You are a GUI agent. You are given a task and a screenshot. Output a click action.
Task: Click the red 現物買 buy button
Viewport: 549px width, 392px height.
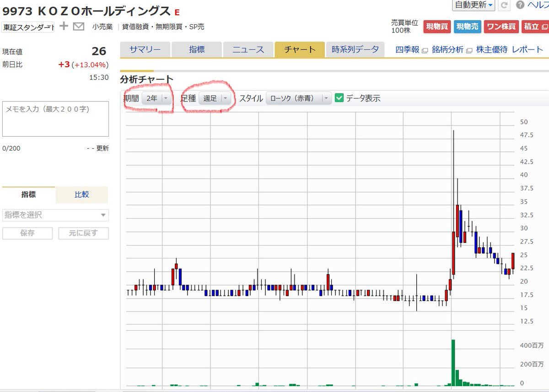pyautogui.click(x=436, y=27)
